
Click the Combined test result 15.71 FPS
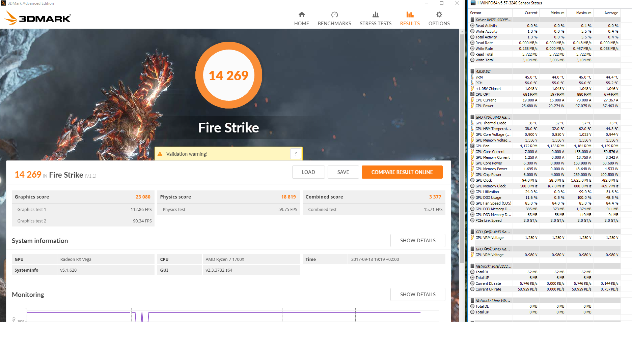pos(433,209)
